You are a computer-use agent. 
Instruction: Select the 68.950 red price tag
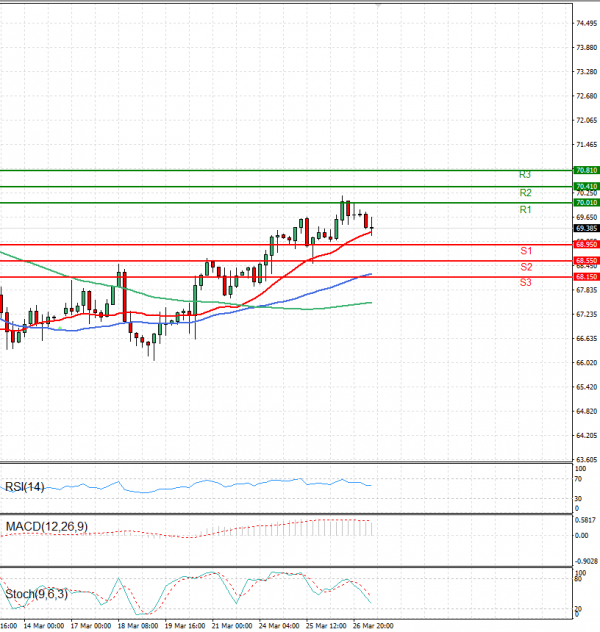coord(586,244)
